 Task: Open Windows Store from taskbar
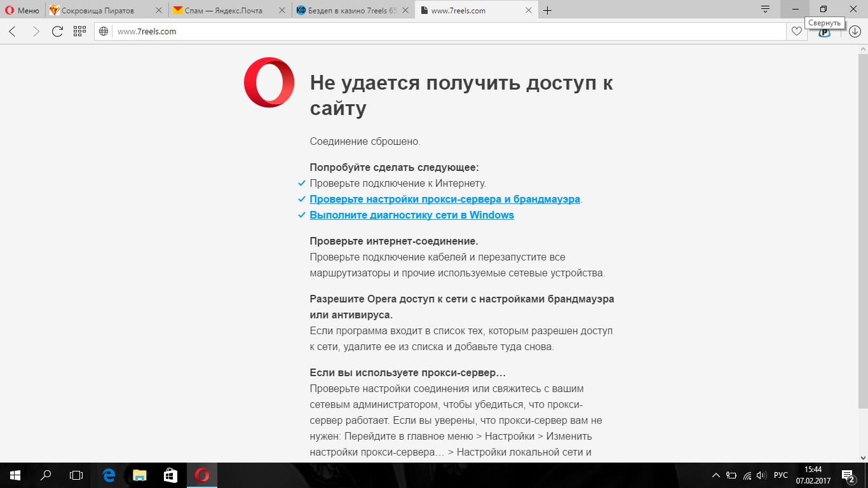(170, 475)
